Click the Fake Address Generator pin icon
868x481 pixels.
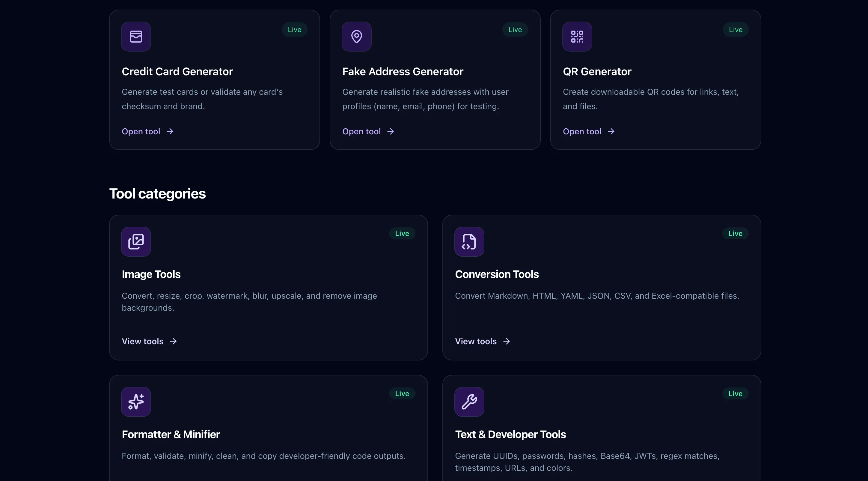click(356, 36)
